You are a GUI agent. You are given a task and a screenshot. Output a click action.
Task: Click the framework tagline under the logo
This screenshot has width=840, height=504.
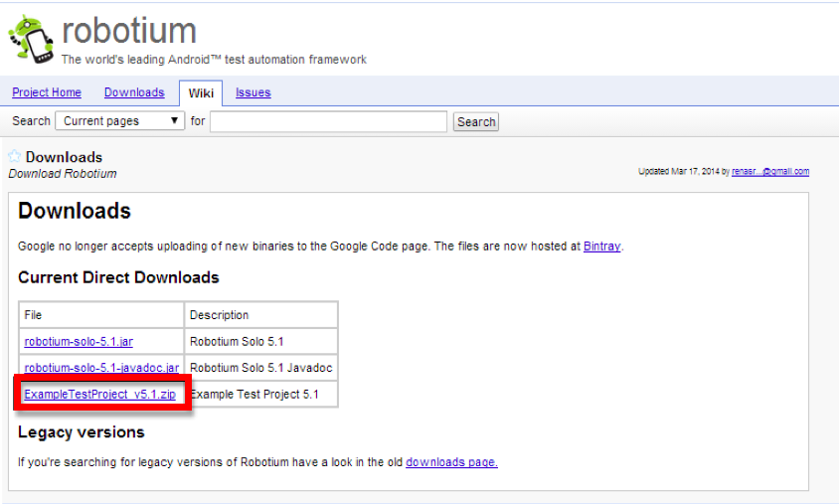(x=214, y=60)
